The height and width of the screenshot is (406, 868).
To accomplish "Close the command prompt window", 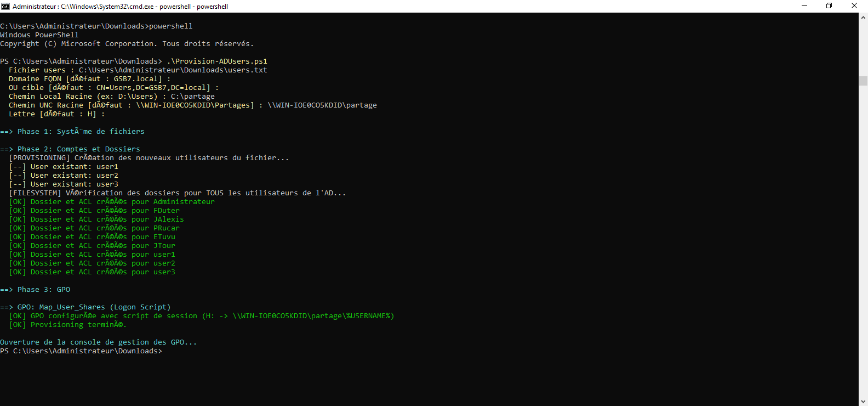I will (x=854, y=6).
